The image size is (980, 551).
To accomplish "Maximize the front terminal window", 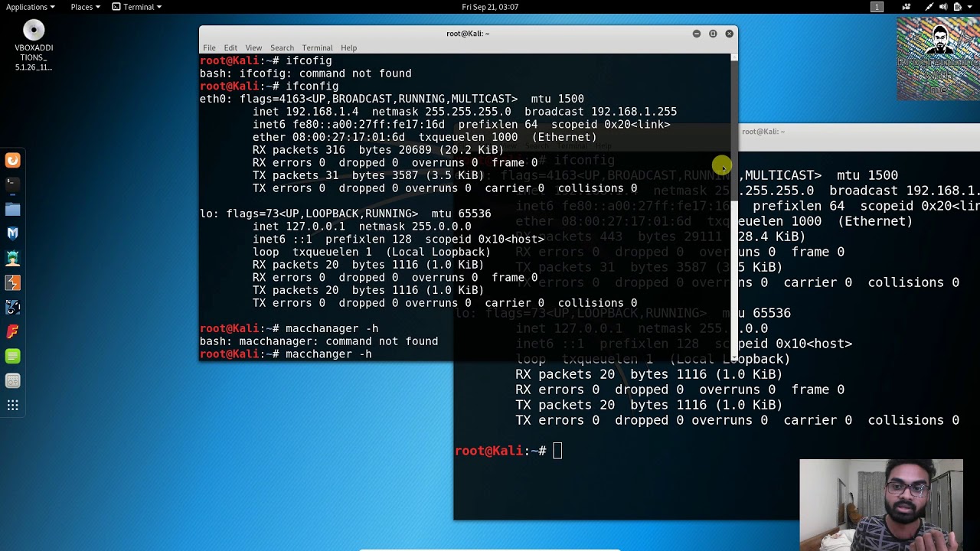I will [713, 34].
